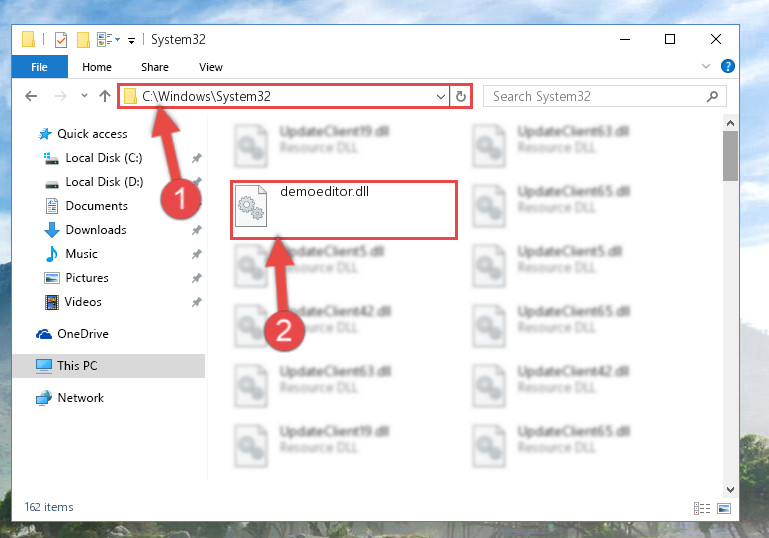Go back with the Back arrow

31,96
